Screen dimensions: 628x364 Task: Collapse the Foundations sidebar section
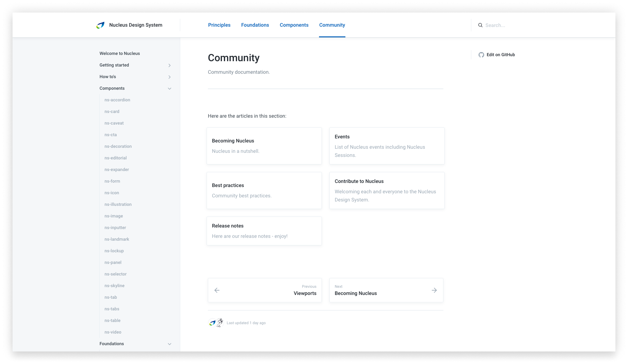(x=170, y=344)
